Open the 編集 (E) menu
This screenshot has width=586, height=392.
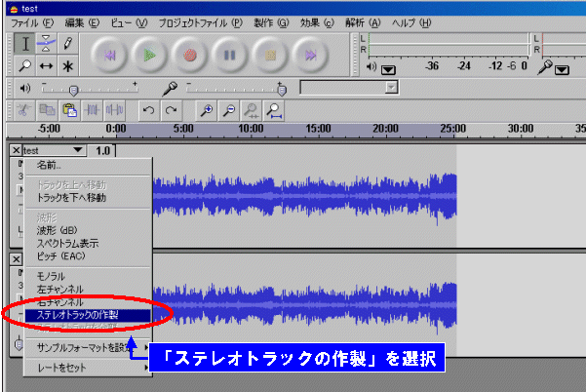[82, 23]
